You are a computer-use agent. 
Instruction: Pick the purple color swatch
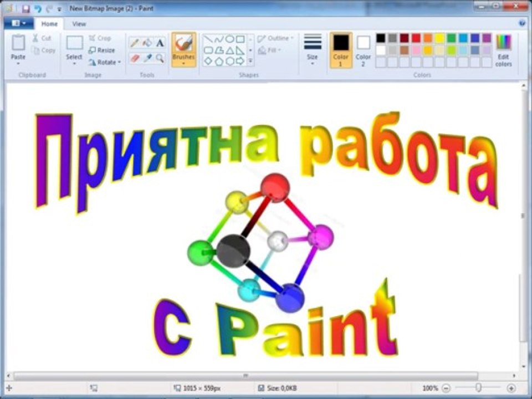point(487,38)
